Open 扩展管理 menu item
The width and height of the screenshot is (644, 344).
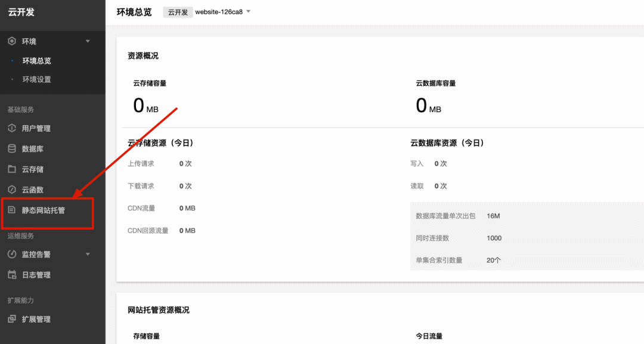point(36,320)
